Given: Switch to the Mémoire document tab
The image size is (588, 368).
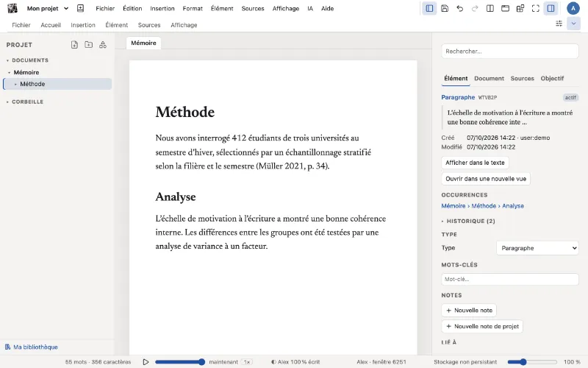Looking at the screenshot, I should coord(143,43).
